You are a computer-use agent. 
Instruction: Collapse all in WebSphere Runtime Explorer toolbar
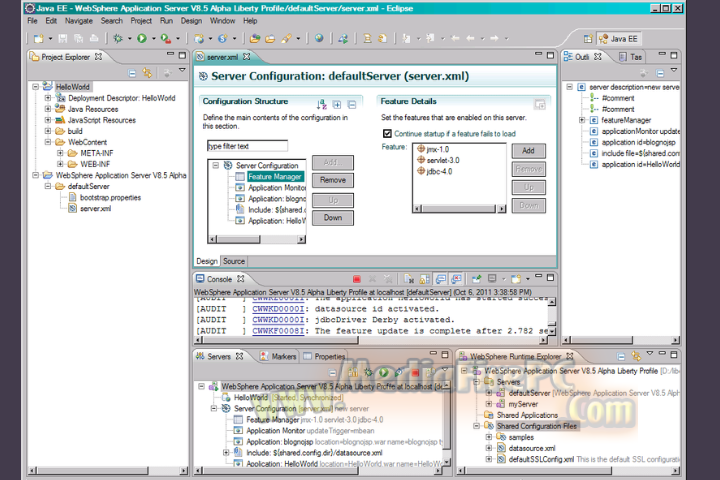point(621,356)
